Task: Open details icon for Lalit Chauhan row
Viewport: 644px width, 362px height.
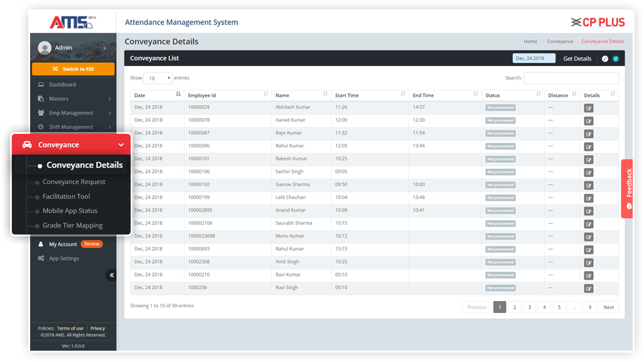Action: pos(589,198)
